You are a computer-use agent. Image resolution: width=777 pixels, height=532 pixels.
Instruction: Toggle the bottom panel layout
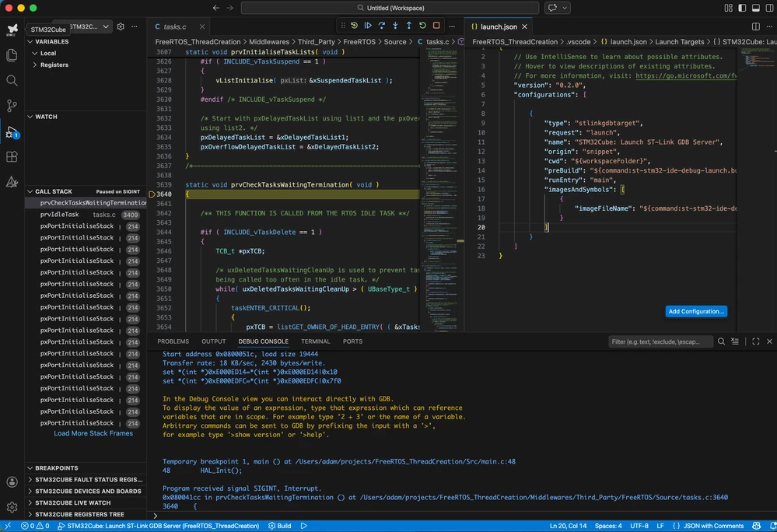756,8
